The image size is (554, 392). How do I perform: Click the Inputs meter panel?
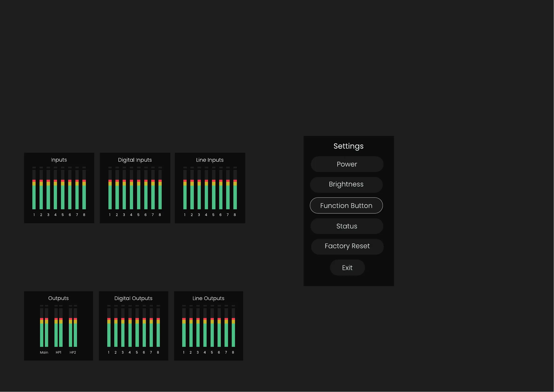(59, 188)
